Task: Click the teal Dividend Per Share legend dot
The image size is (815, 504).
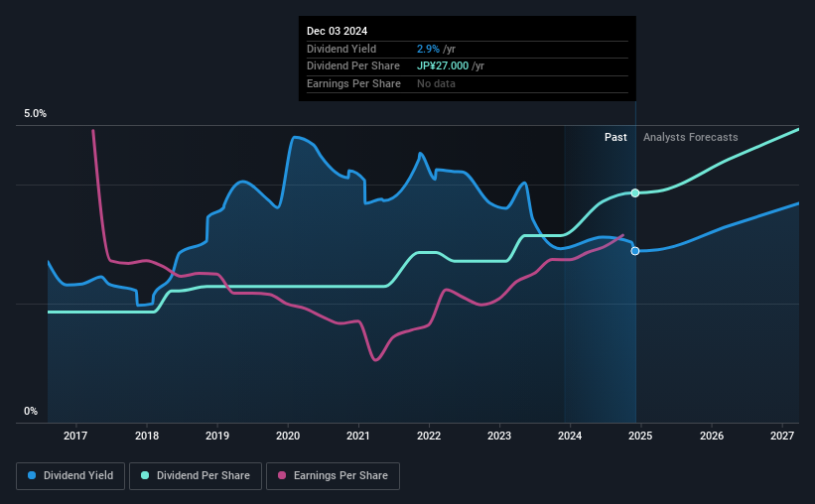Action: (145, 475)
